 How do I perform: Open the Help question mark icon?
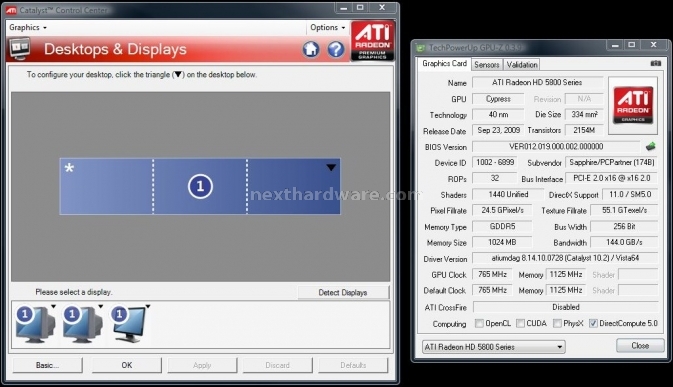[336, 49]
